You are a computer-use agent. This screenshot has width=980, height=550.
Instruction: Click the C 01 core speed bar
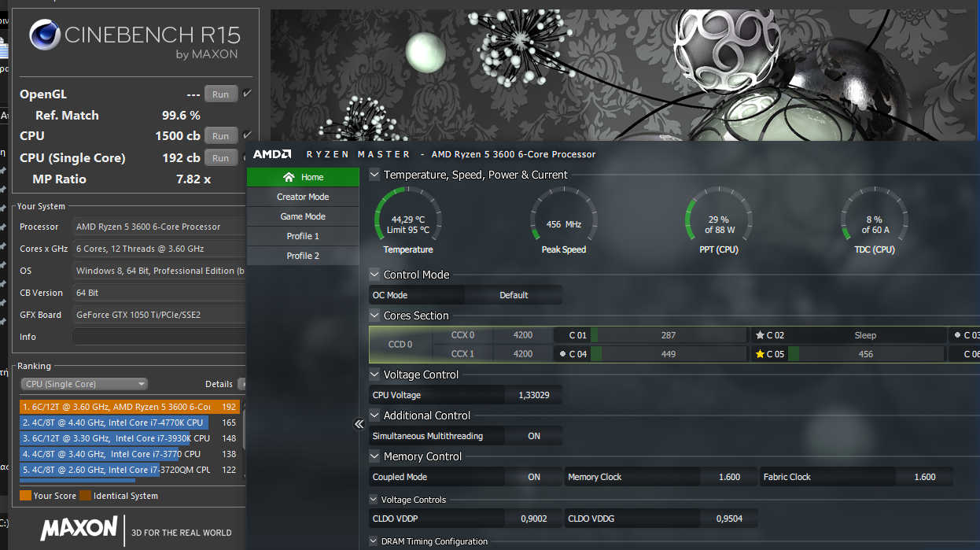tap(669, 335)
